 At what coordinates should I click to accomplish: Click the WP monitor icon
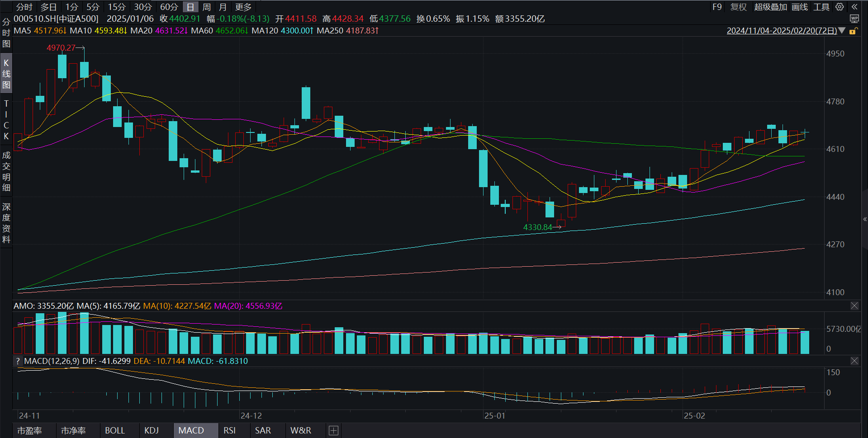pos(854,19)
